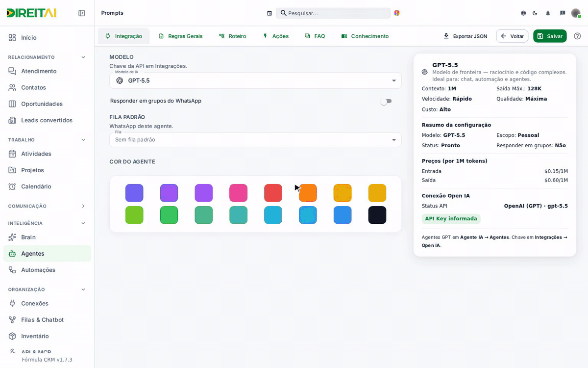
Task: Collapse the sidebar with the panel icon
Action: 82,13
